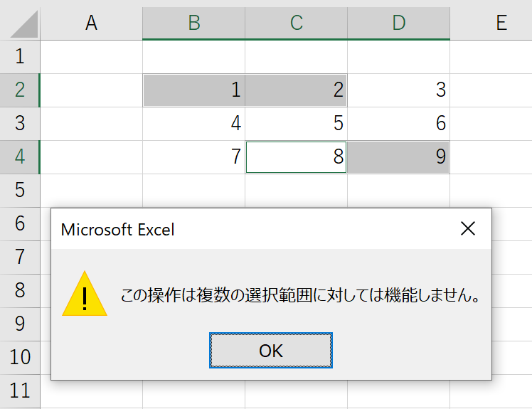The image size is (532, 409).
Task: Select row 10 header
Action: [20, 358]
